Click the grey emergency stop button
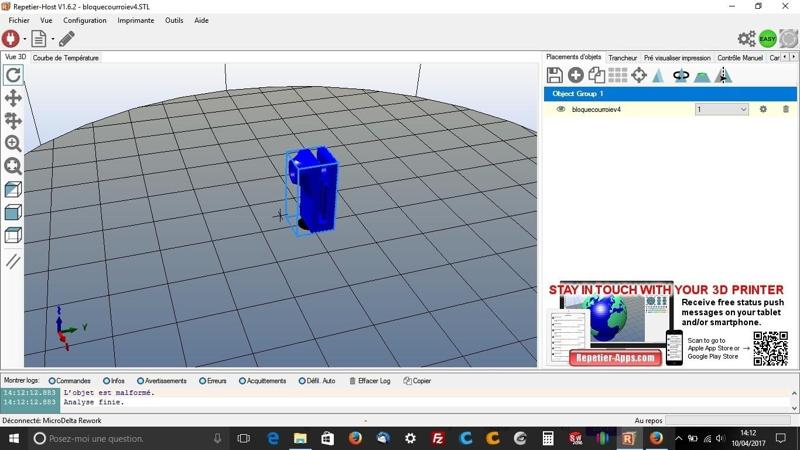Viewport: 800px width, 450px height. tap(789, 39)
